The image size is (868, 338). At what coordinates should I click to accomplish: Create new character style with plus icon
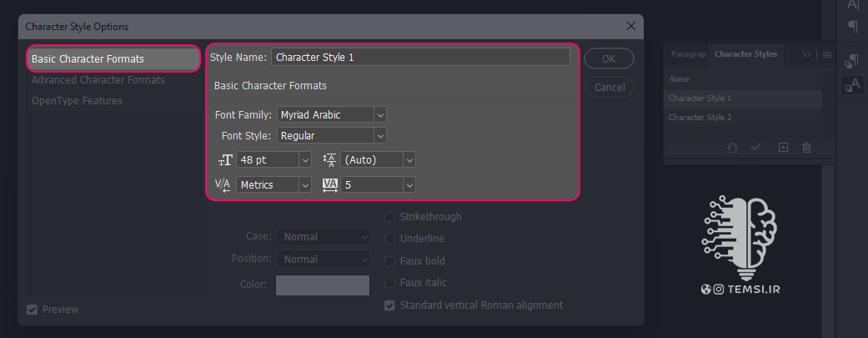pos(783,148)
